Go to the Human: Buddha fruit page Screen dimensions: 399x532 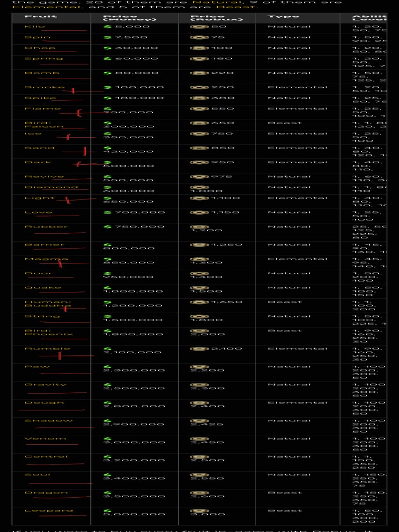[x=47, y=303]
